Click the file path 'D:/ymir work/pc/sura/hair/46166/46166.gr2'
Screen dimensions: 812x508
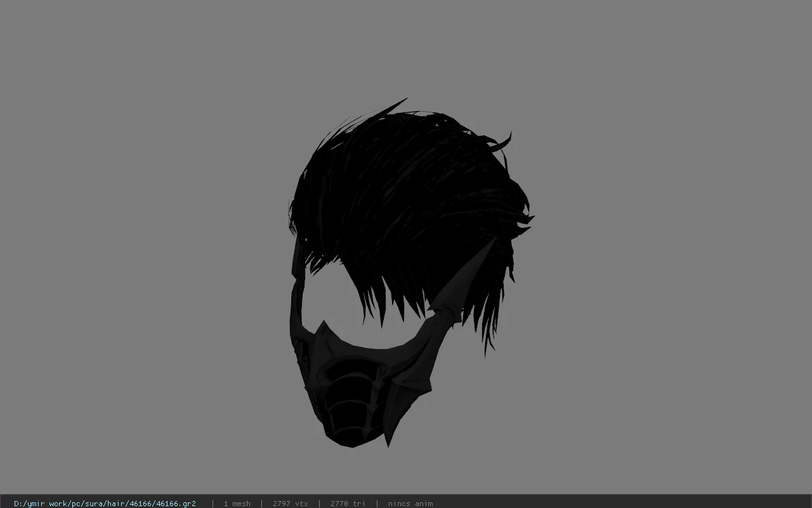pyautogui.click(x=105, y=504)
